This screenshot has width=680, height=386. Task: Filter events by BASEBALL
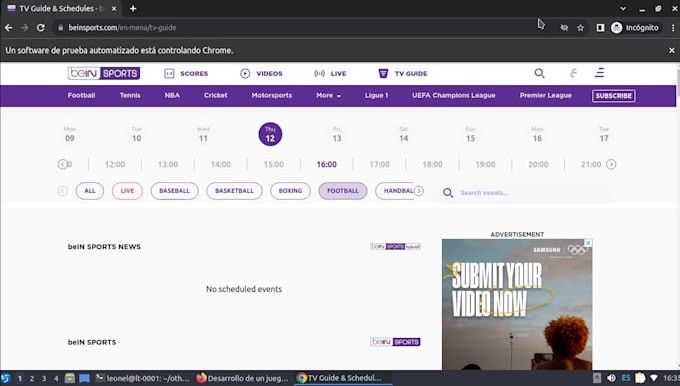coord(174,191)
